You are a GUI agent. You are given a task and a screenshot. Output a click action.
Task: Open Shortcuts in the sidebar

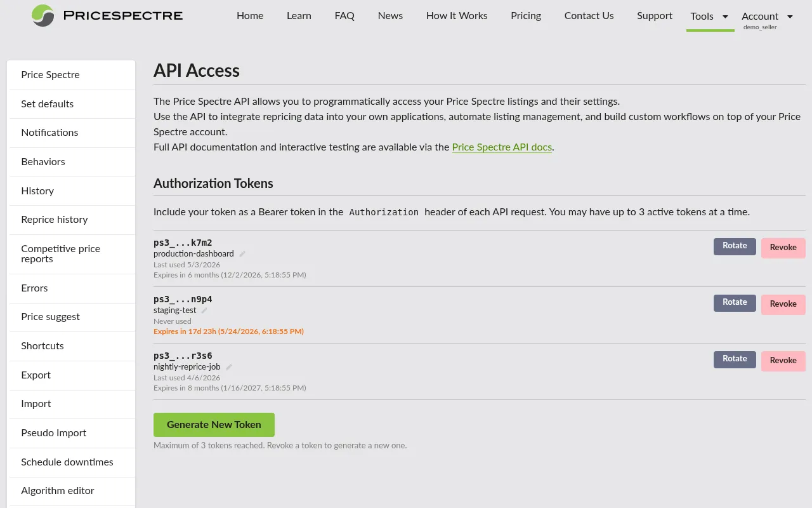72,346
